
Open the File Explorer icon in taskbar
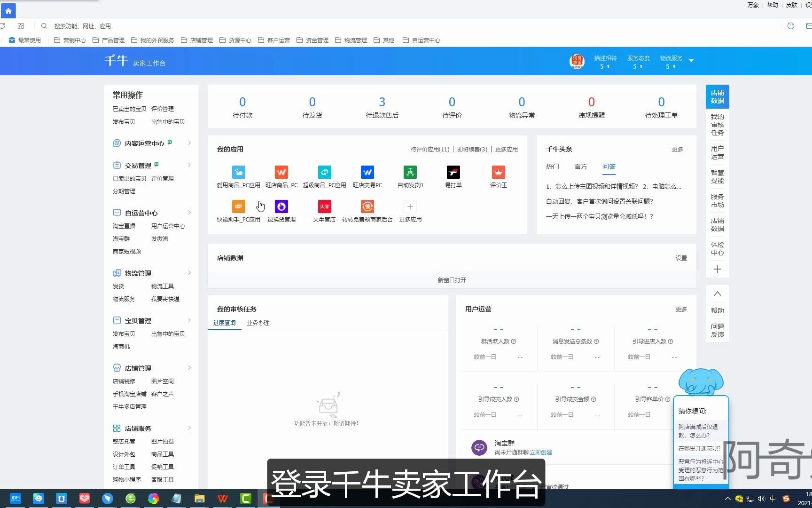(x=200, y=499)
